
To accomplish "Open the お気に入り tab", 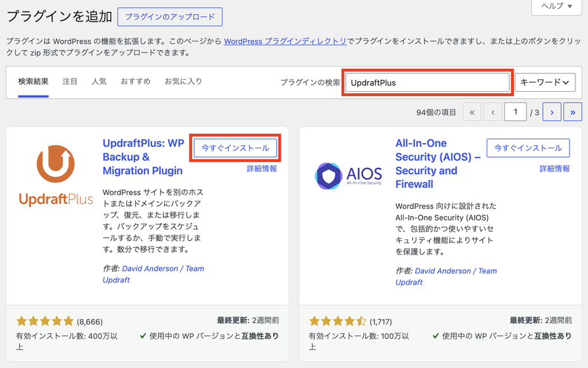I will 183,81.
